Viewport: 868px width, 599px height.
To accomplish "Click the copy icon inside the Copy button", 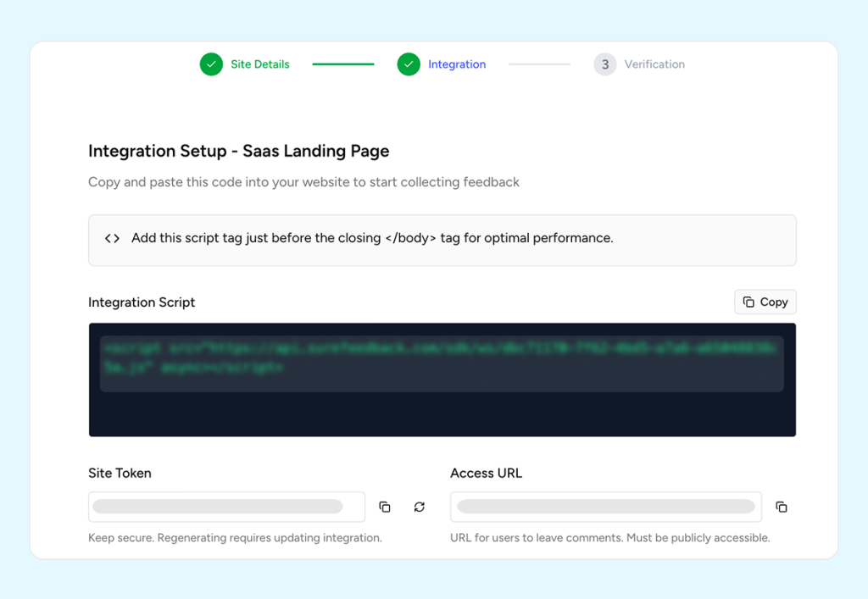I will click(749, 302).
